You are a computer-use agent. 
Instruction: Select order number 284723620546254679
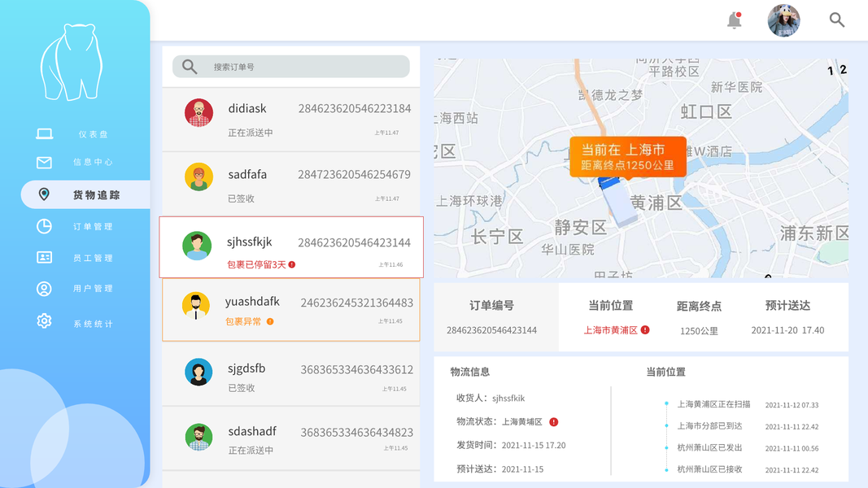click(x=355, y=174)
